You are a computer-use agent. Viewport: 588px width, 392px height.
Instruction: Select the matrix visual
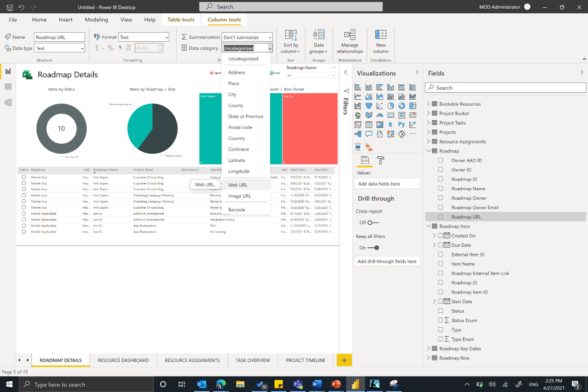(380, 125)
